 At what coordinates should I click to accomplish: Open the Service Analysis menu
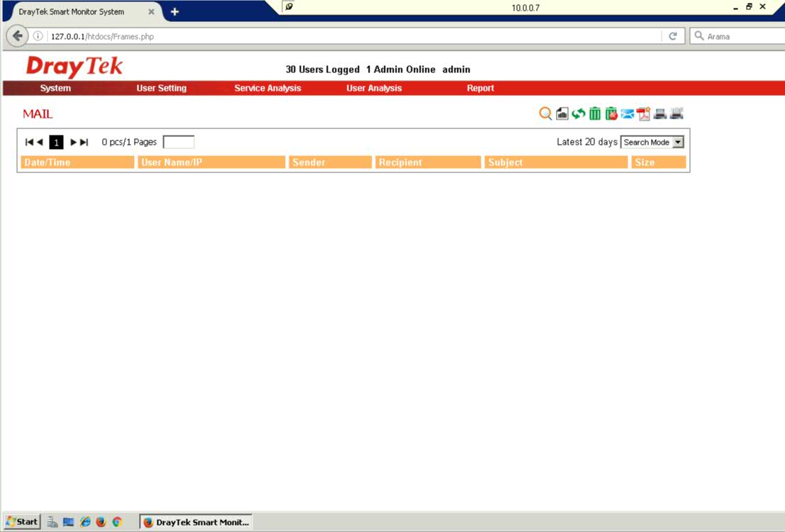267,89
